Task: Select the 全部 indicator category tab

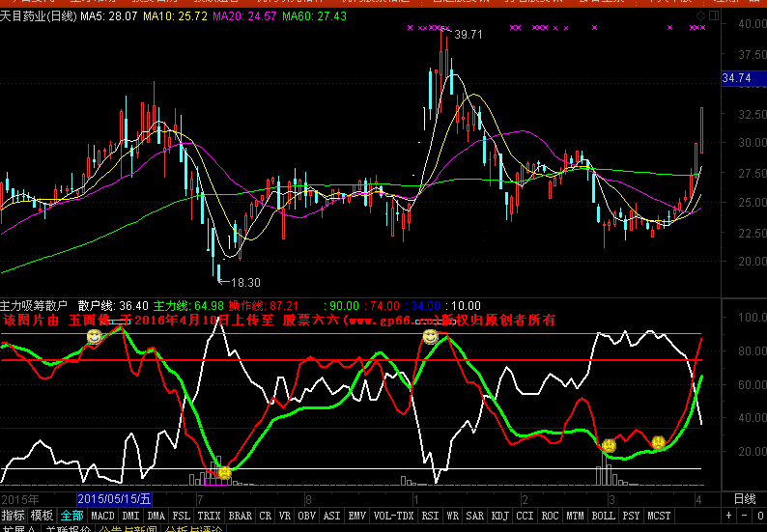Action: point(71,516)
